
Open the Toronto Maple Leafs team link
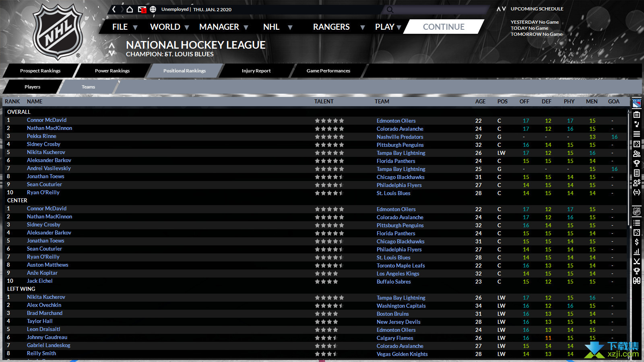[x=400, y=265]
